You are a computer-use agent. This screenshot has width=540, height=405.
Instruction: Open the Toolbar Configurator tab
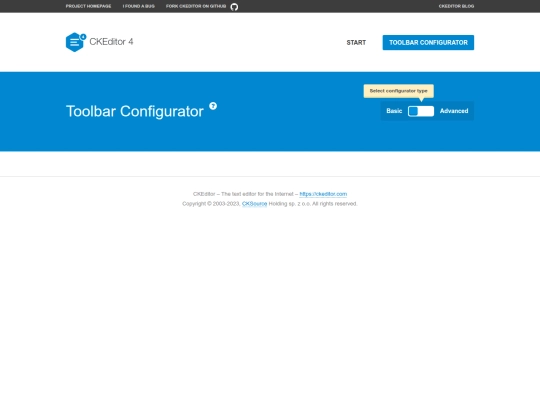coord(428,42)
